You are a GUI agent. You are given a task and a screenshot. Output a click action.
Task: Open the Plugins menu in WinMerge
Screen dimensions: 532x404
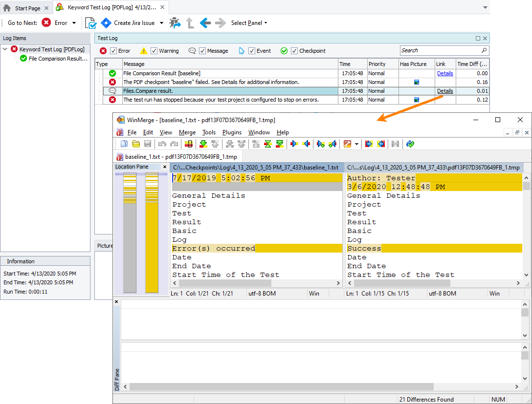click(232, 132)
